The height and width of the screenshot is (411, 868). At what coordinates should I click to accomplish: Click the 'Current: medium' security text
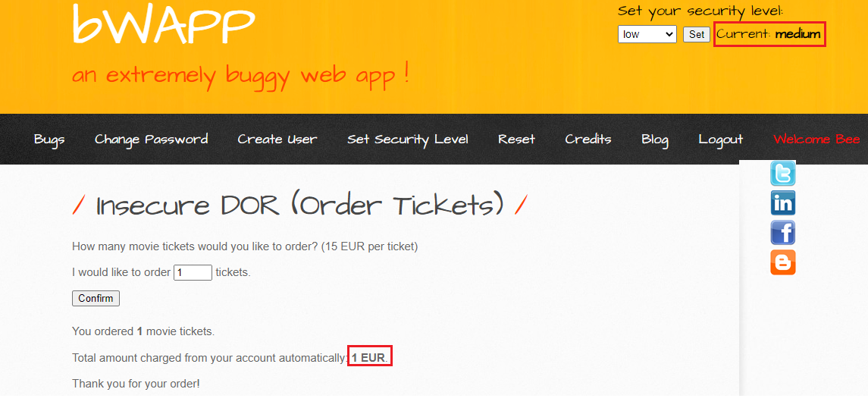pyautogui.click(x=769, y=34)
